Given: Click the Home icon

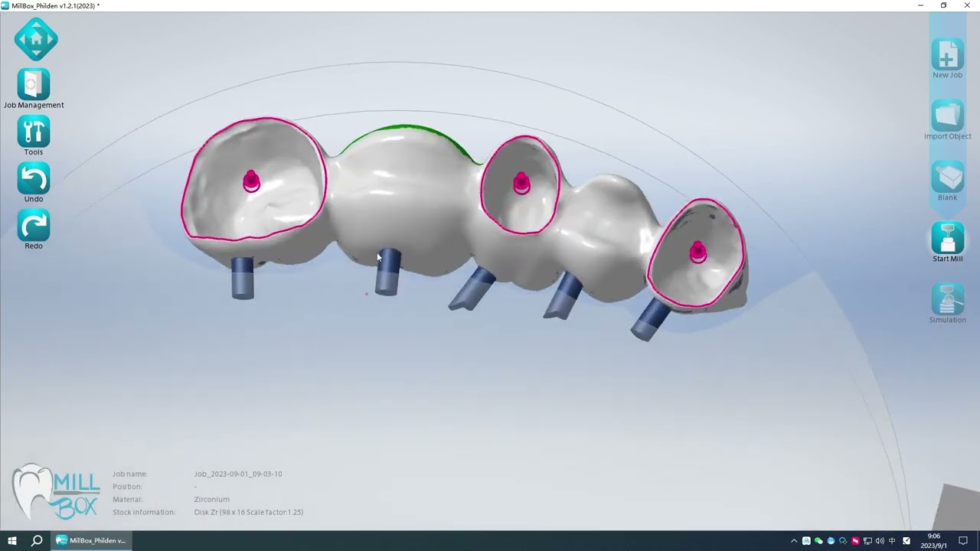Looking at the screenshot, I should (x=36, y=39).
